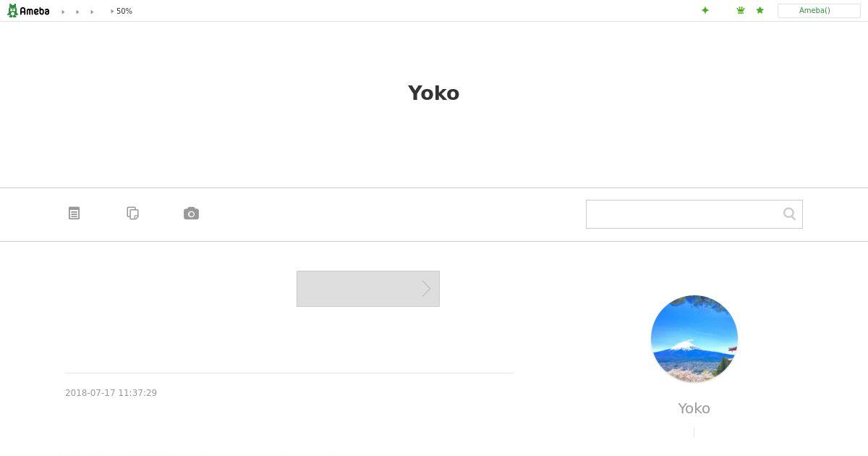The height and width of the screenshot is (456, 868).
Task: Click the first arrow link beside Ameba logo
Action: point(63,12)
